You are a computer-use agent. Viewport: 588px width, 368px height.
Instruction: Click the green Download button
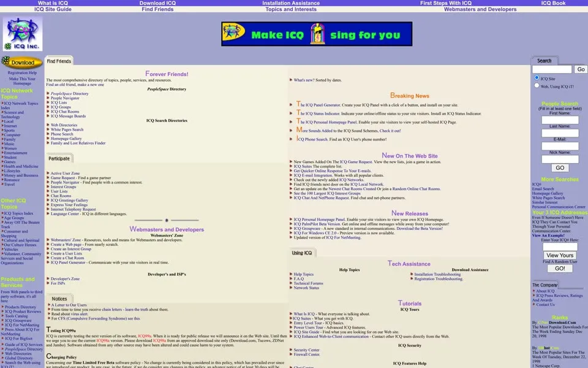tap(22, 63)
